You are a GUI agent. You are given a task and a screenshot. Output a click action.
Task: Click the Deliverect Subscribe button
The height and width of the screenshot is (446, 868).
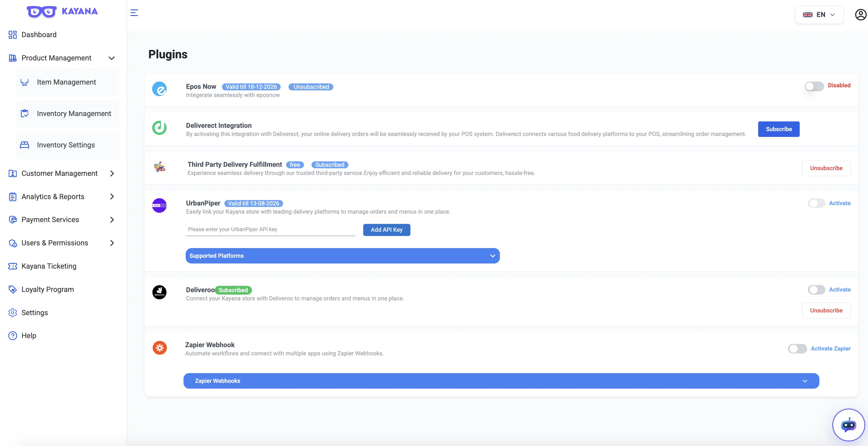pos(778,129)
